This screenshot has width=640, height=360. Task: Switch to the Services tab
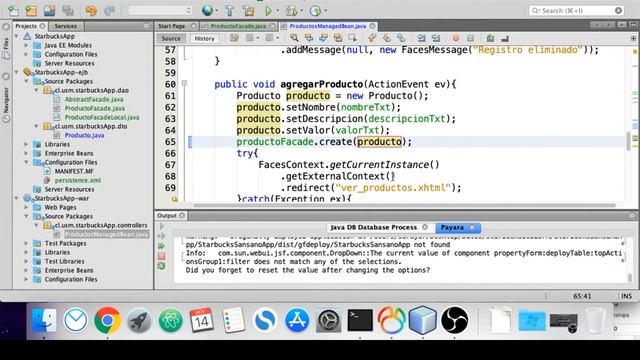(66, 26)
